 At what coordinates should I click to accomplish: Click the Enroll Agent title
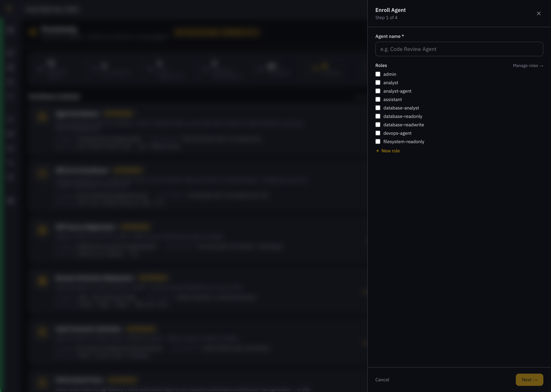[x=390, y=10]
